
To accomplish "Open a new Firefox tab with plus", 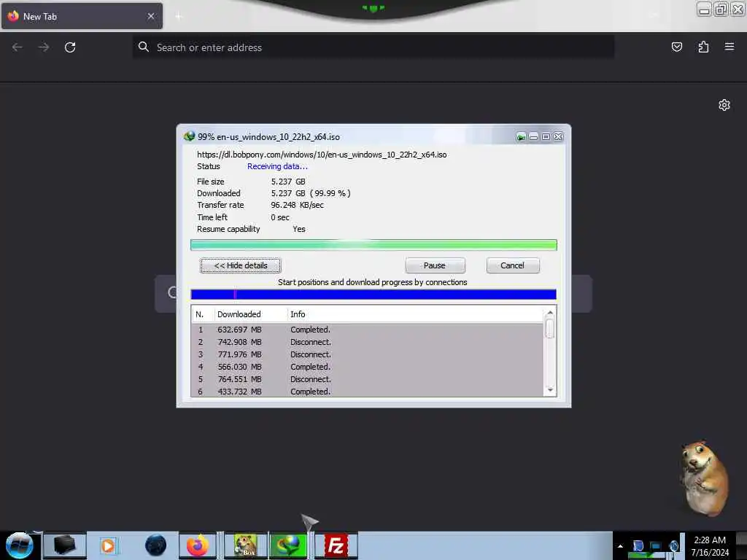I will [178, 17].
